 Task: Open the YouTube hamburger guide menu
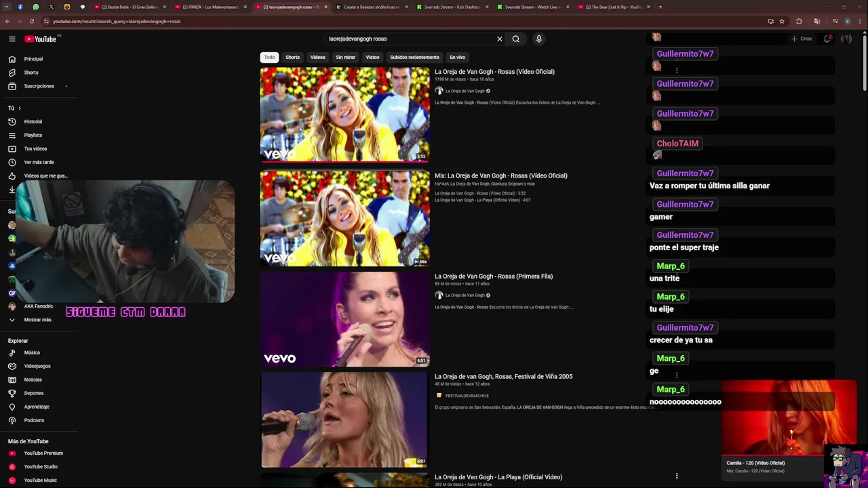coord(12,39)
